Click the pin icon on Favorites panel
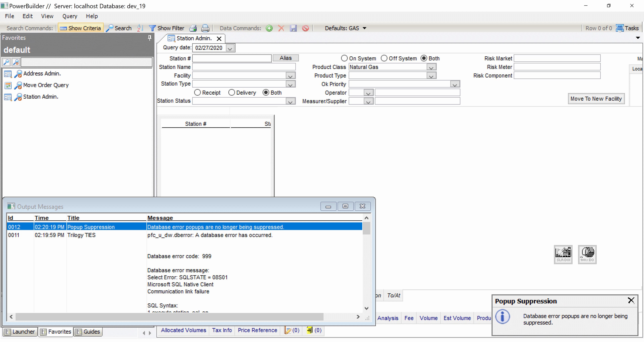 click(149, 38)
